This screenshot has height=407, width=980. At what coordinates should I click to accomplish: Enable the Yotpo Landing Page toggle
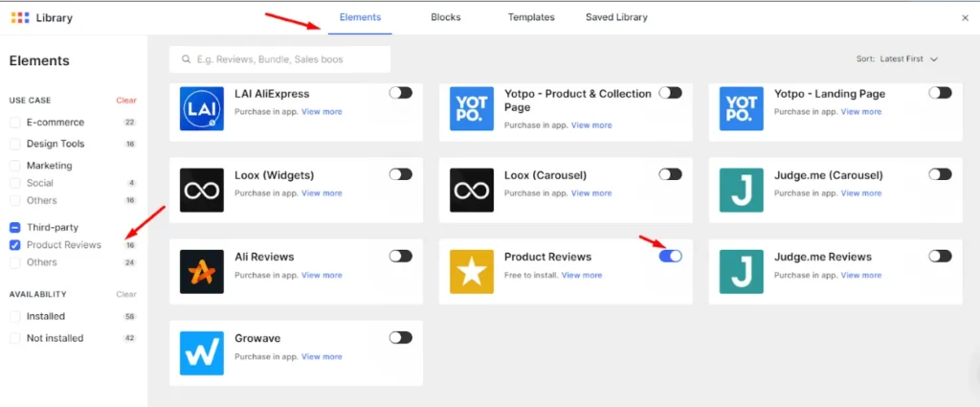(940, 93)
